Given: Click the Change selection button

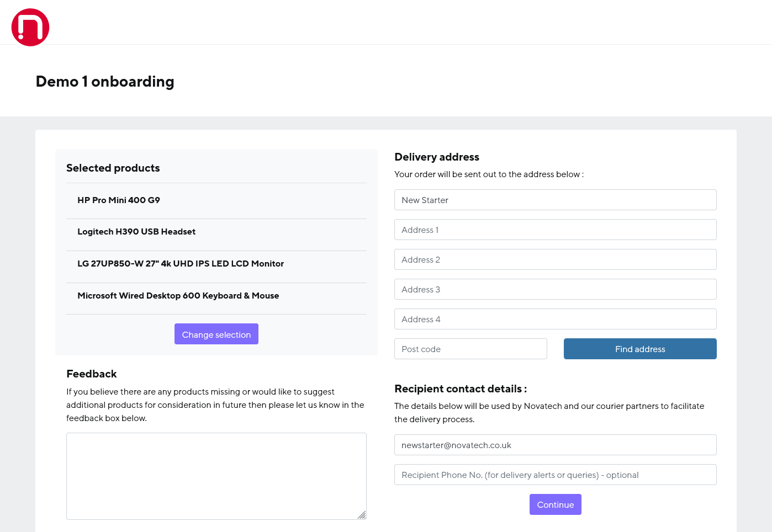Looking at the screenshot, I should pyautogui.click(x=216, y=334).
